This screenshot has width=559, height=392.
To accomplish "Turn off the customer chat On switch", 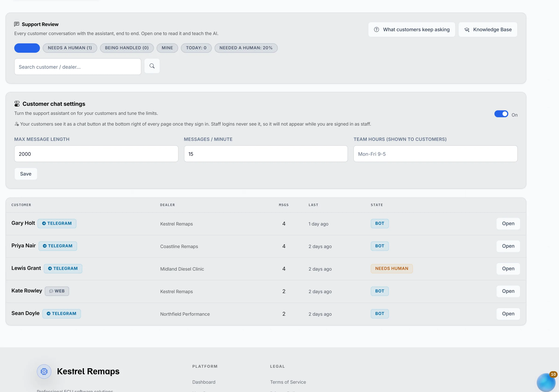I will (x=501, y=114).
